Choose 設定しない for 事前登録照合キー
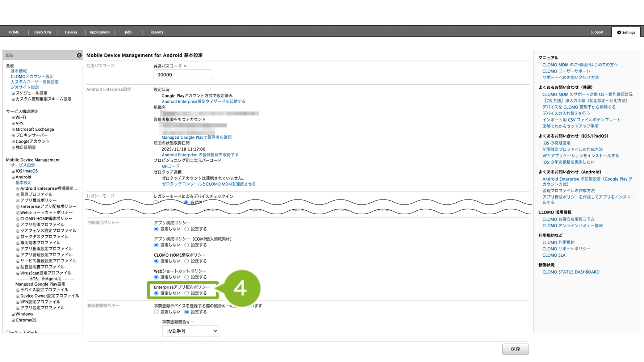The width and height of the screenshot is (644, 362). coord(156,312)
